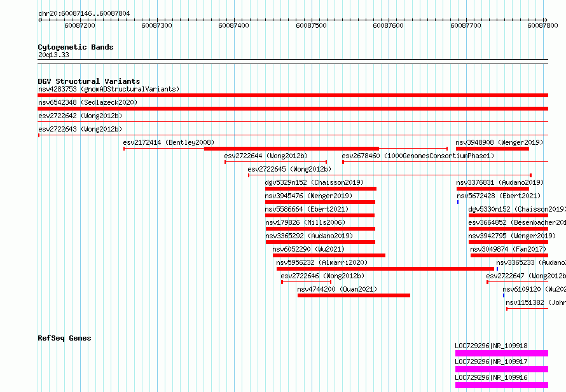Viewport: 566px width, 392px height.
Task: Select esv2722646 Wong2012b label
Action: 322,276
